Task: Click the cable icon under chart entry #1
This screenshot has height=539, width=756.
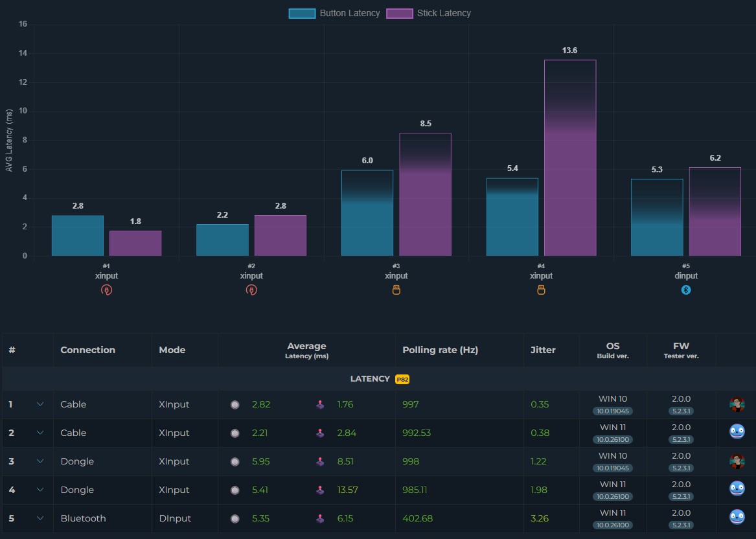Action: click(106, 290)
